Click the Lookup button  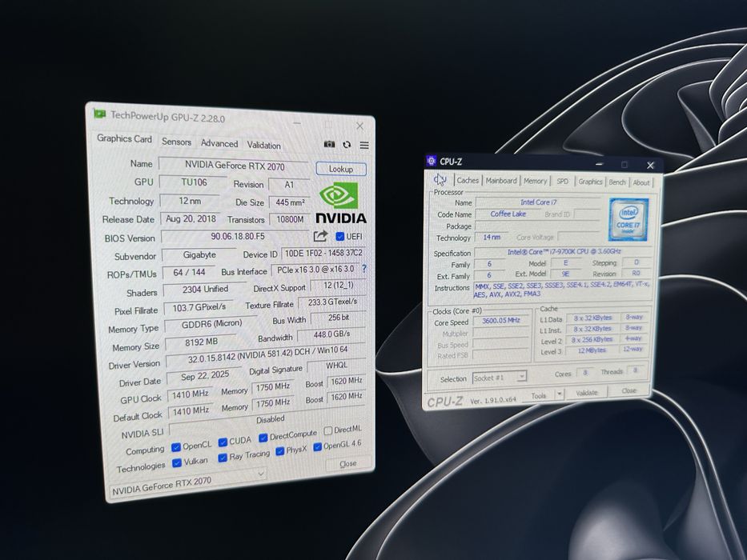pyautogui.click(x=340, y=169)
